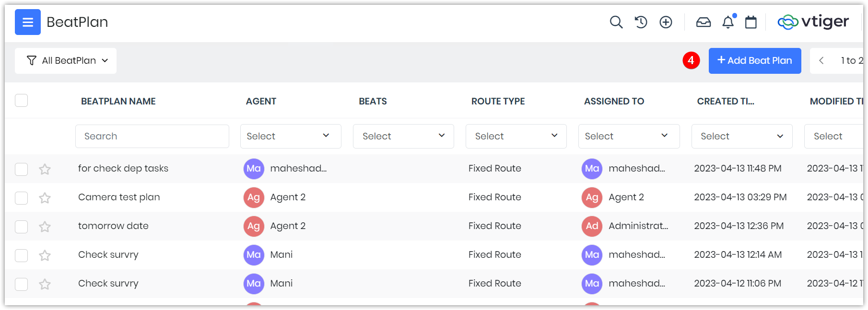This screenshot has width=868, height=310.
Task: Select checkbox of Check survry created 12:14 AM
Action: tap(22, 255)
